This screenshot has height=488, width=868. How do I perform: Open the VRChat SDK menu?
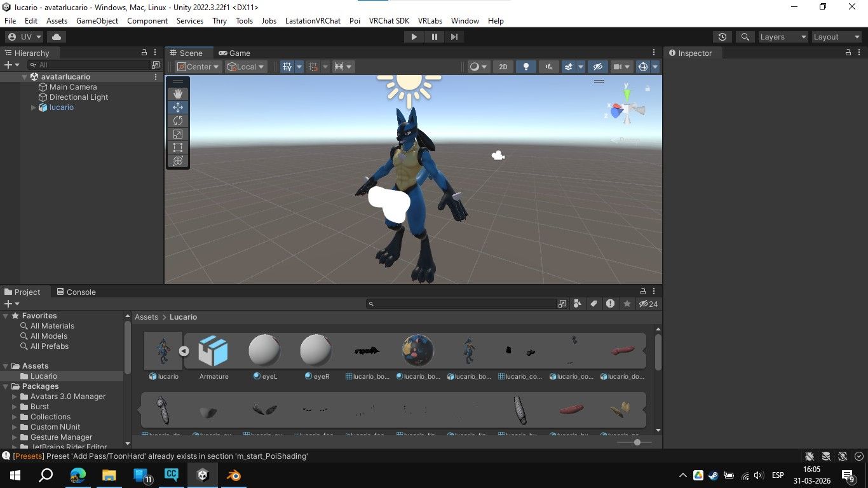(x=389, y=20)
